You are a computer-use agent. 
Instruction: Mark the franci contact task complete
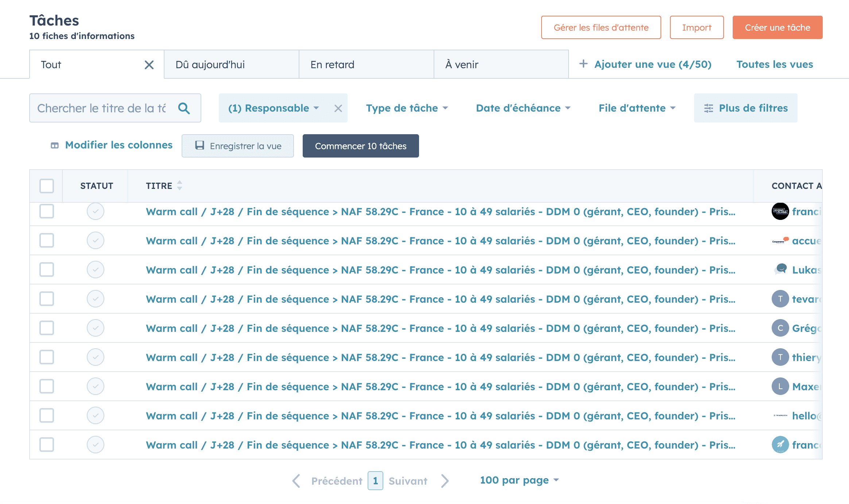coord(96,211)
